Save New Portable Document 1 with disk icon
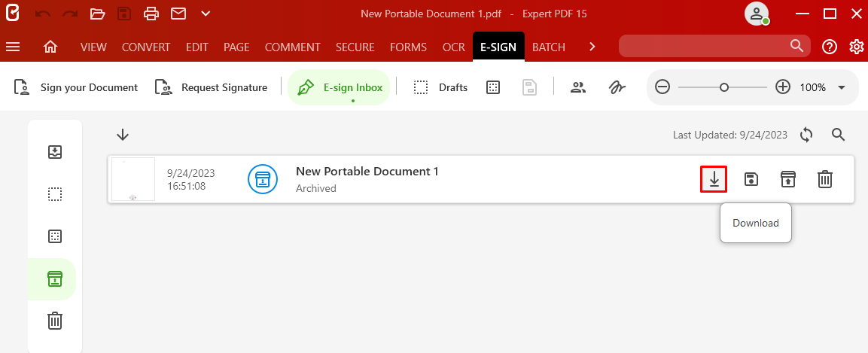Image resolution: width=868 pixels, height=353 pixels. point(751,179)
